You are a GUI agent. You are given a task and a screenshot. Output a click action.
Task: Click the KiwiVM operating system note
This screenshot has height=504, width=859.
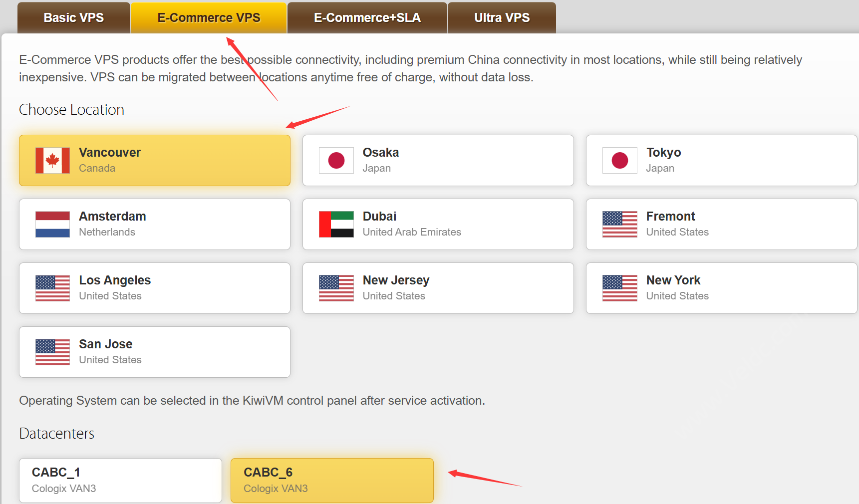tap(252, 401)
